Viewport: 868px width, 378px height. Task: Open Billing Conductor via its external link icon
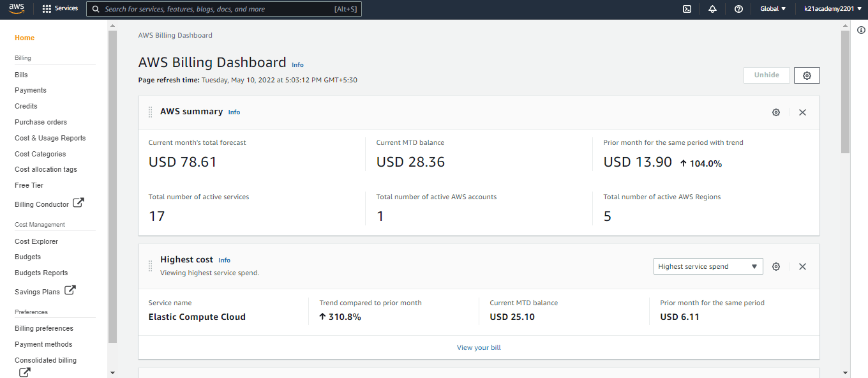click(79, 202)
